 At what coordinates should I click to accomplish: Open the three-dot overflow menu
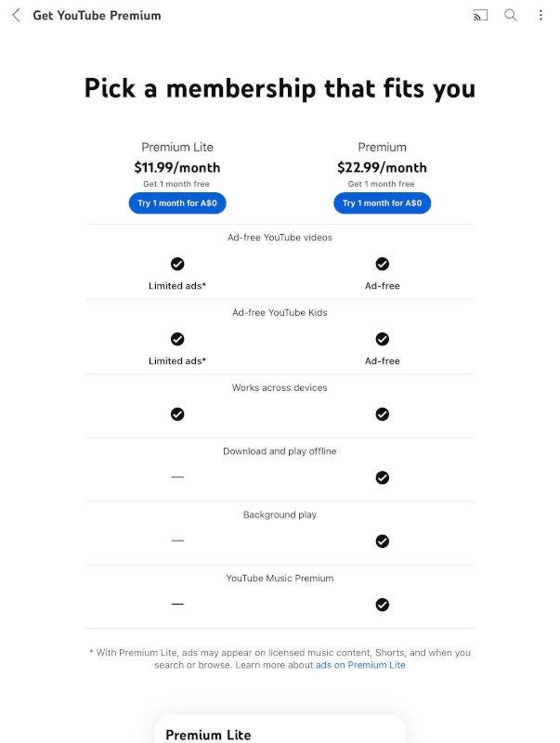[x=540, y=15]
